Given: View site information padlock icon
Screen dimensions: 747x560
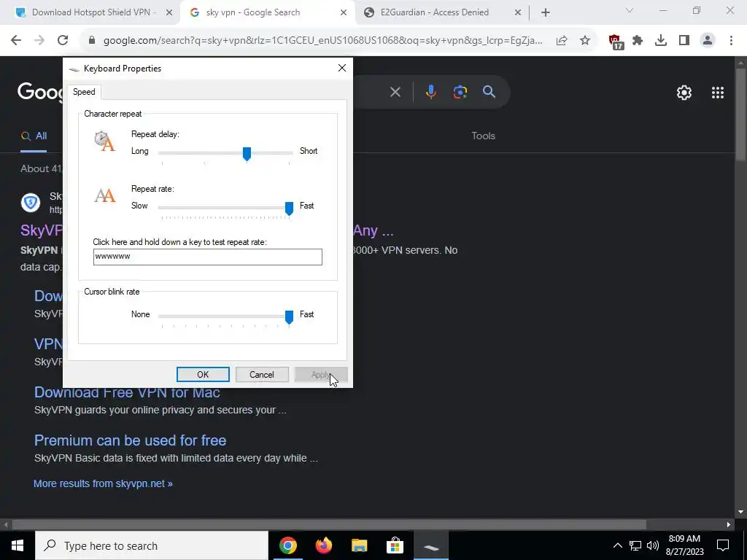Looking at the screenshot, I should pos(92,41).
